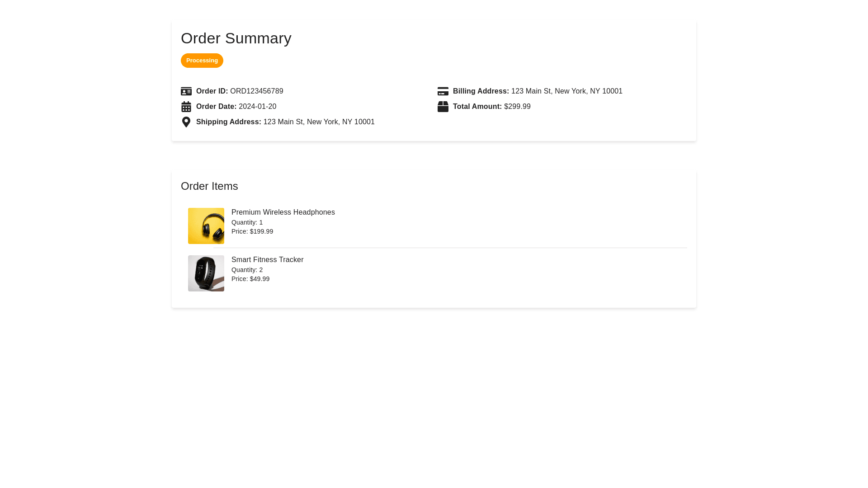Click the order date 2024-01-20
The width and height of the screenshot is (868, 488).
(257, 107)
